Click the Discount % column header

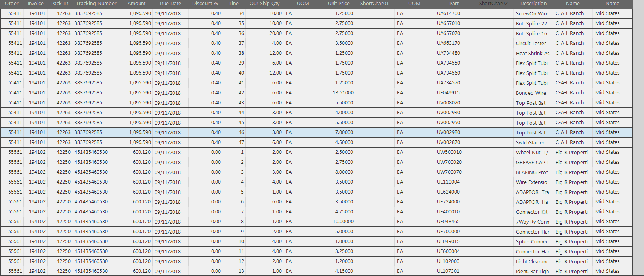(x=205, y=4)
